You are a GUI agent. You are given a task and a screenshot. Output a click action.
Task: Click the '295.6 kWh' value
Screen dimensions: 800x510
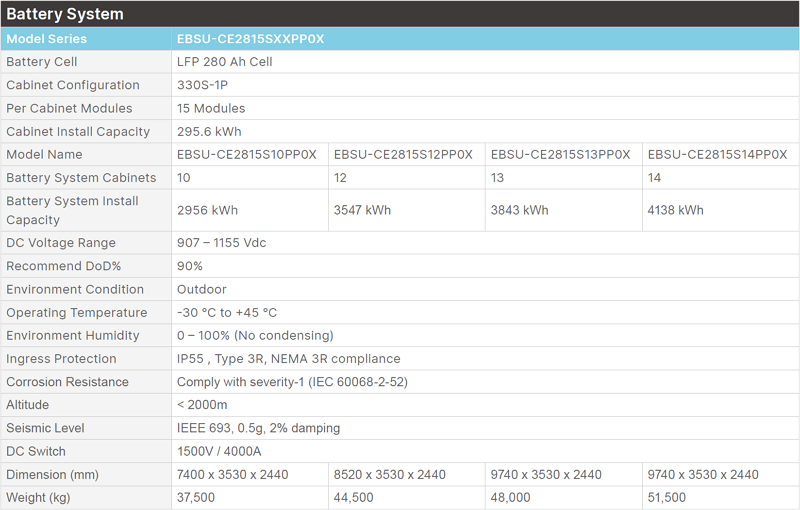click(x=209, y=132)
